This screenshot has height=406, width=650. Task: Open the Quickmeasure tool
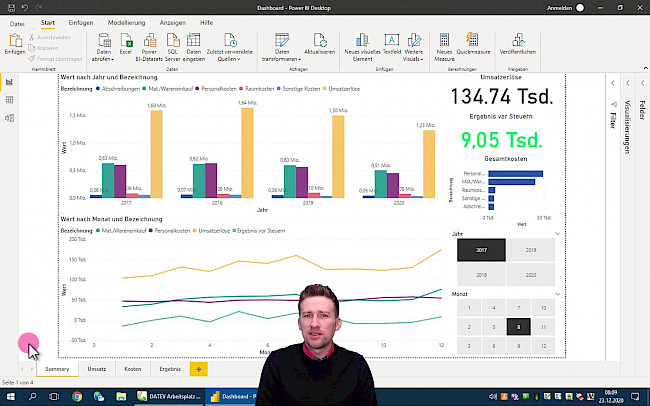(473, 44)
